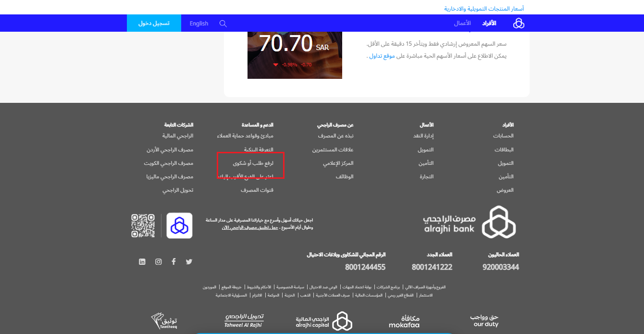The width and height of the screenshot is (644, 334).
Task: Open الراجحي المالية under الشركات التابعة
Action: [178, 136]
